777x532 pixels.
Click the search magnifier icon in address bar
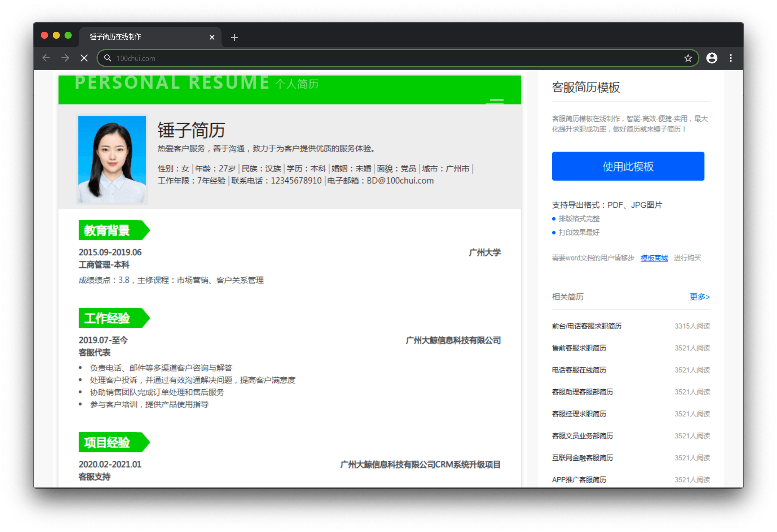(x=107, y=58)
